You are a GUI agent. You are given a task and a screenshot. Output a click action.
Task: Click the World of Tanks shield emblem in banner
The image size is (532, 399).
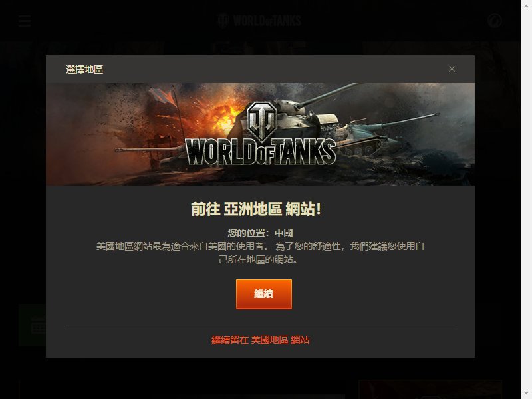coord(261,121)
